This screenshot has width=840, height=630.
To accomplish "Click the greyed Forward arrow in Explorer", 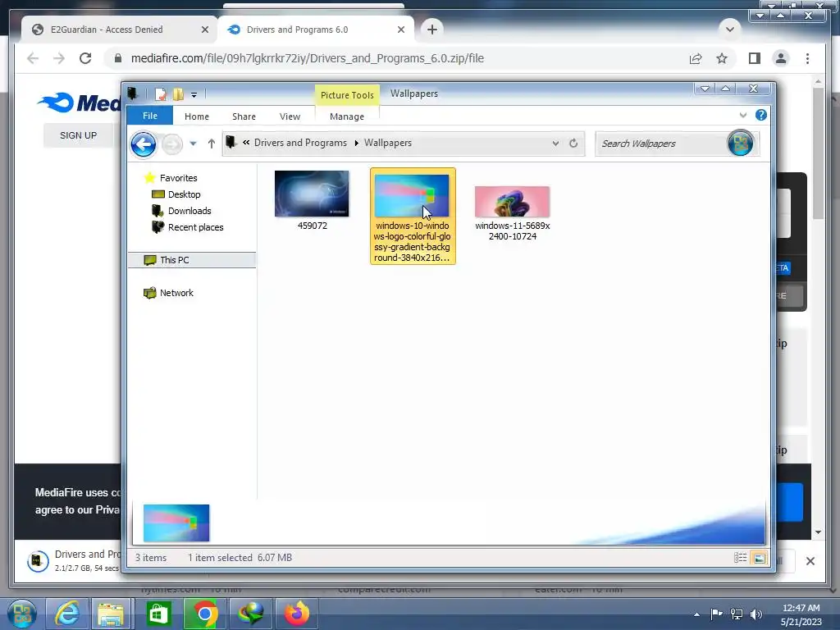I will (x=172, y=144).
